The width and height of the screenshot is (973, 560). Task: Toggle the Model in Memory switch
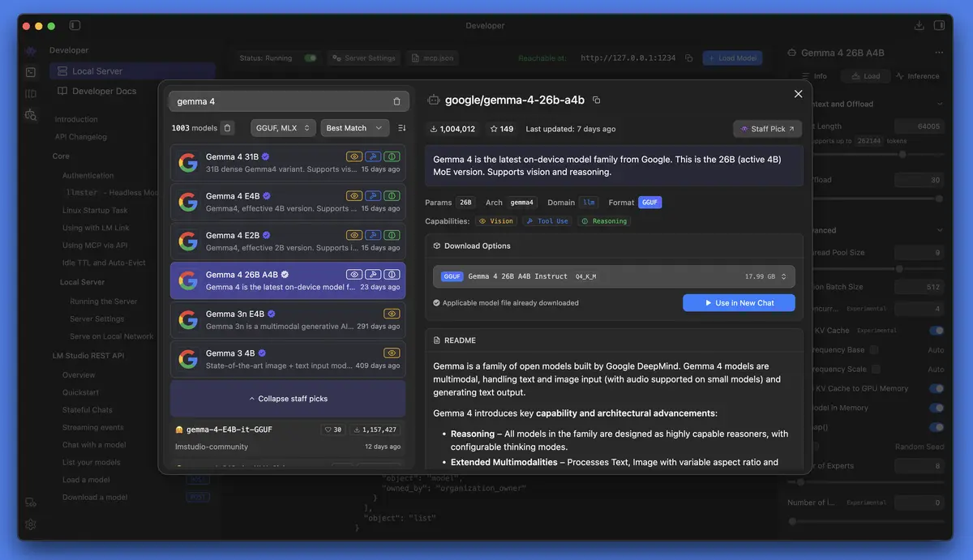pos(937,408)
